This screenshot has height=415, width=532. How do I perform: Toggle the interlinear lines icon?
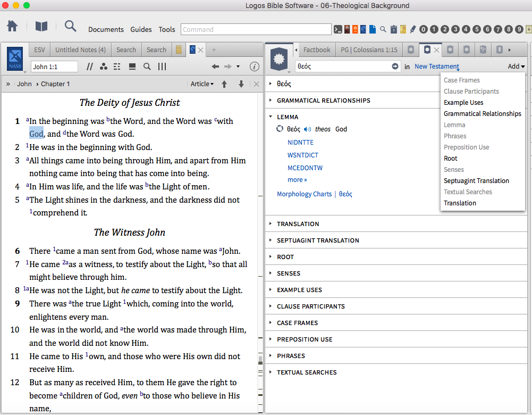click(117, 67)
